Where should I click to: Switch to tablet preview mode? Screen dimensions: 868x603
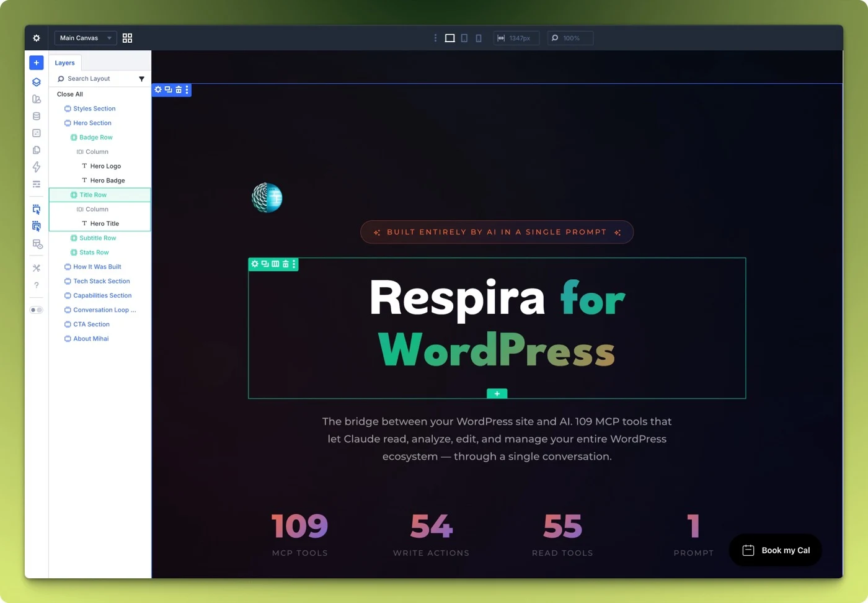coord(464,38)
